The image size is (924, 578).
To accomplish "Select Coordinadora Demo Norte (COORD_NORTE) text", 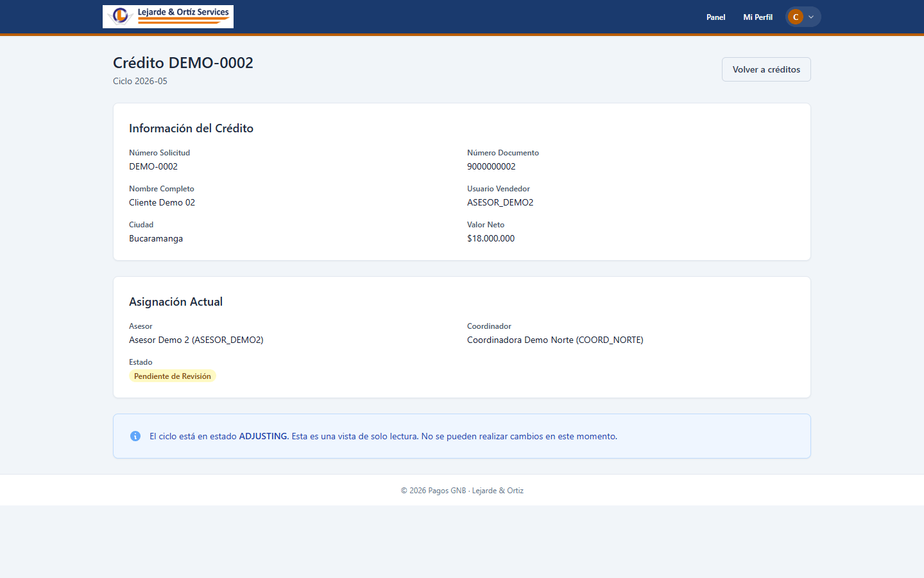I will [555, 340].
